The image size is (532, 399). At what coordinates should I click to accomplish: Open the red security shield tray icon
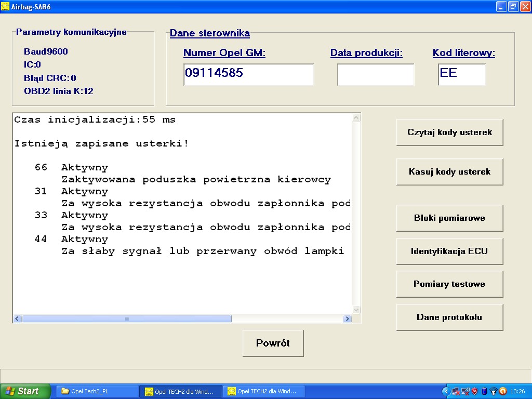coord(474,391)
